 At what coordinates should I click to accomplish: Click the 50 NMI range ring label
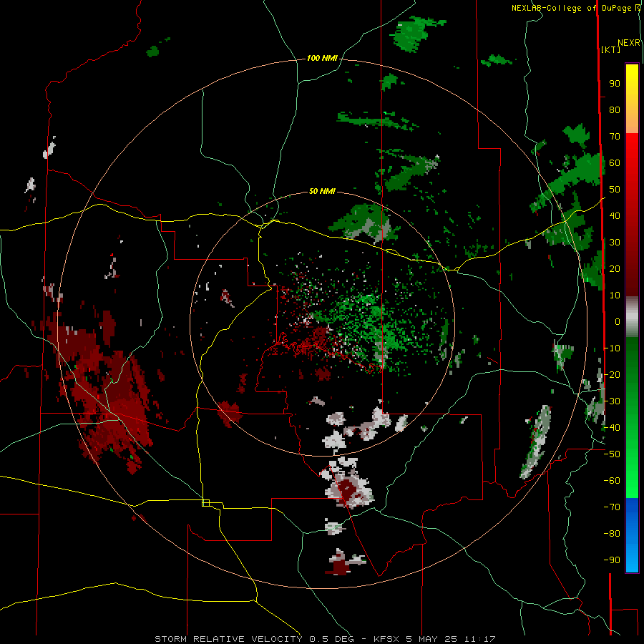[x=322, y=191]
